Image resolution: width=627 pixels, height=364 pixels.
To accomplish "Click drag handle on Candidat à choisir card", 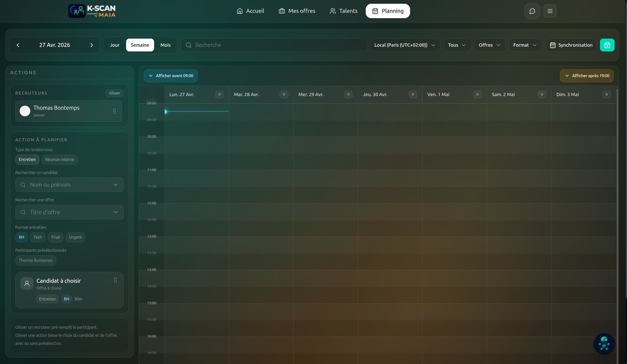I will (x=115, y=280).
